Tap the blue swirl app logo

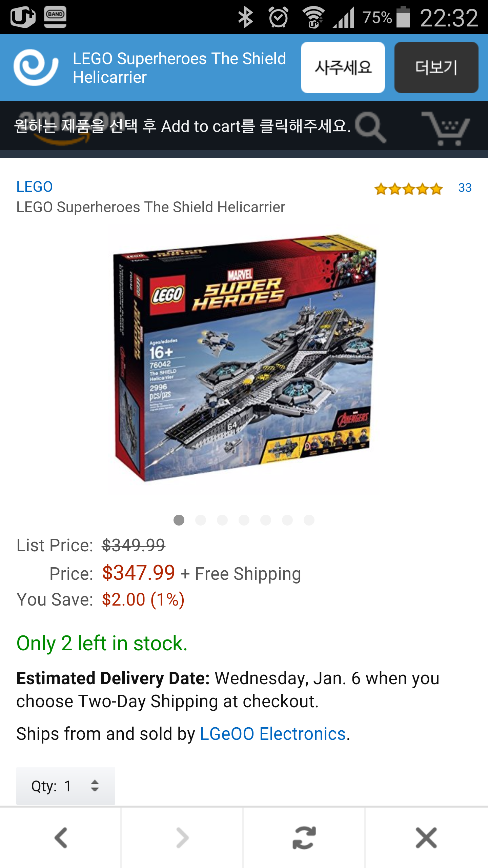36,67
